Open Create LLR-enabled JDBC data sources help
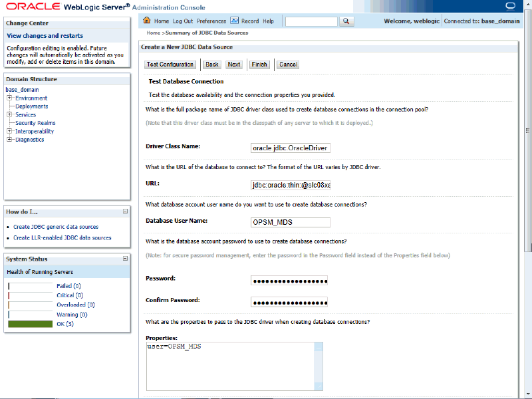532x399 pixels. (x=62, y=238)
